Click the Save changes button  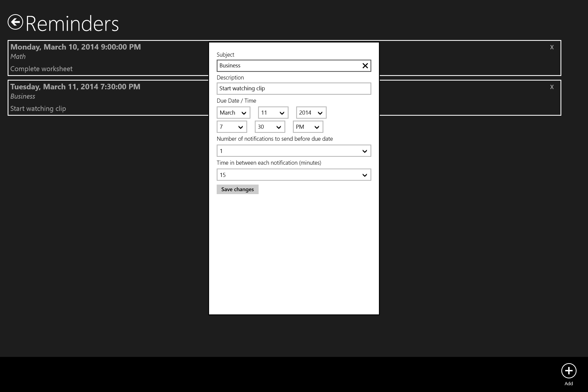(237, 189)
